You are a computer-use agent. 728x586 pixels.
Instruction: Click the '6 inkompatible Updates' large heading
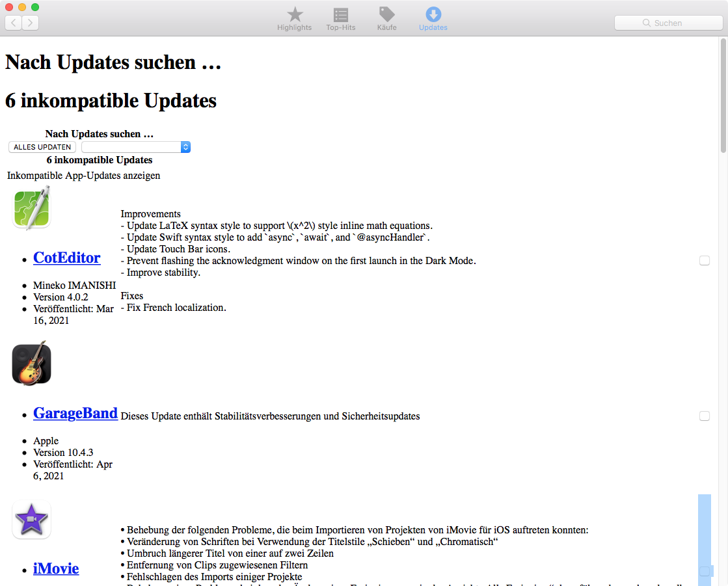(111, 101)
